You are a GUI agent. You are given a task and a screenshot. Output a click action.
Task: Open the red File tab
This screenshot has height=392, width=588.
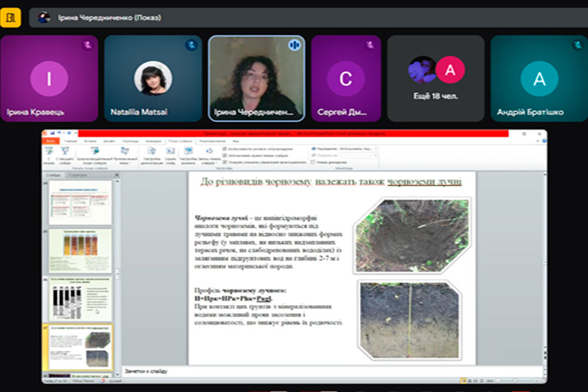pos(51,140)
